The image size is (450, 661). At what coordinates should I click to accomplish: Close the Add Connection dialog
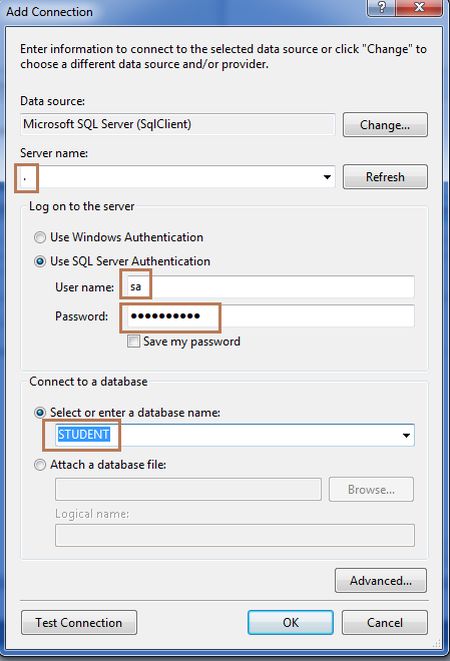point(419,8)
